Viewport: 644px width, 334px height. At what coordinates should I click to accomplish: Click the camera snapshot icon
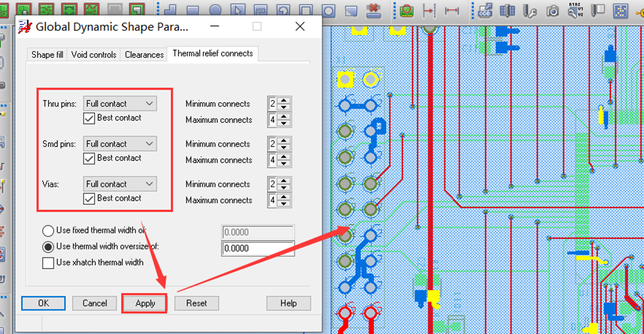click(553, 11)
